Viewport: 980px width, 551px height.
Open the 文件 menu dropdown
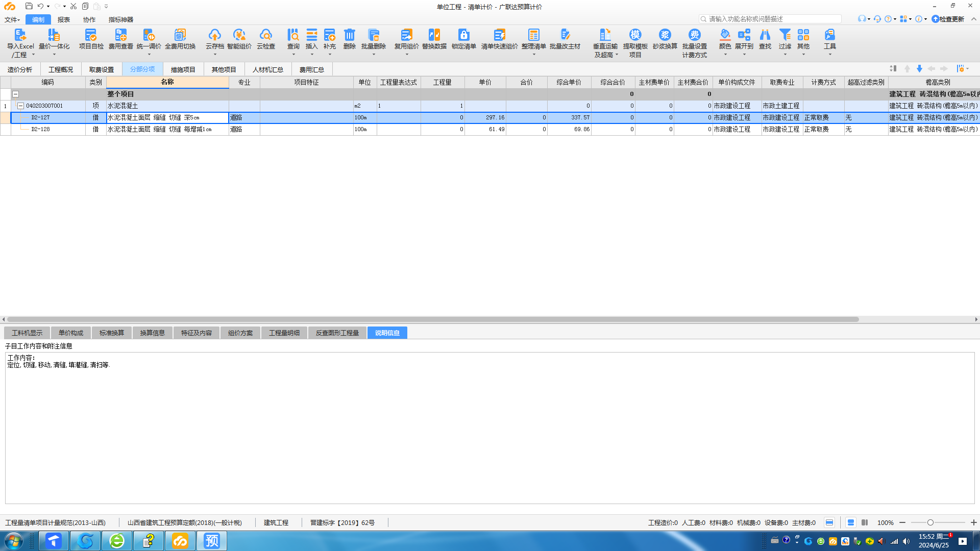click(12, 19)
